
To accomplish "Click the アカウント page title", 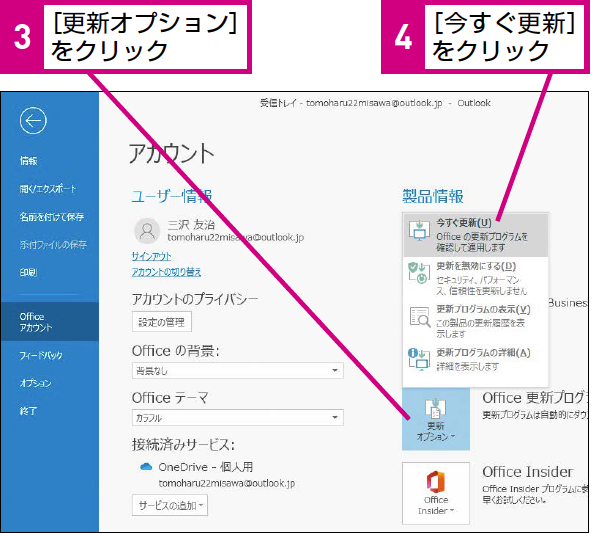I will pos(171,153).
